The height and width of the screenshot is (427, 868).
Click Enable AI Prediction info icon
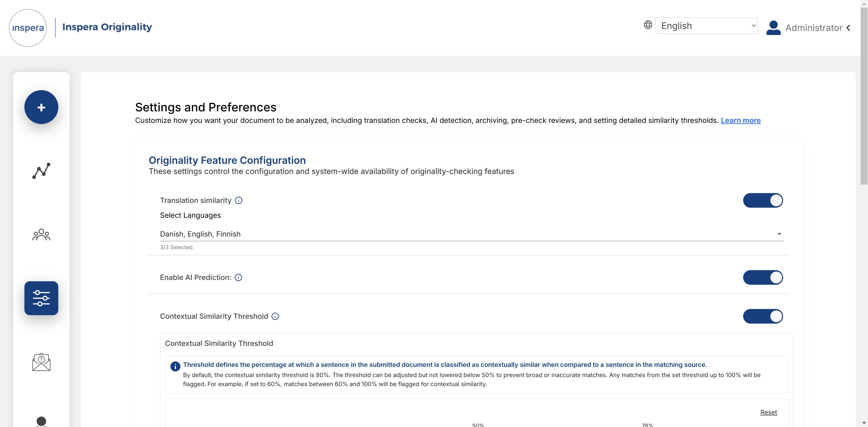(238, 277)
